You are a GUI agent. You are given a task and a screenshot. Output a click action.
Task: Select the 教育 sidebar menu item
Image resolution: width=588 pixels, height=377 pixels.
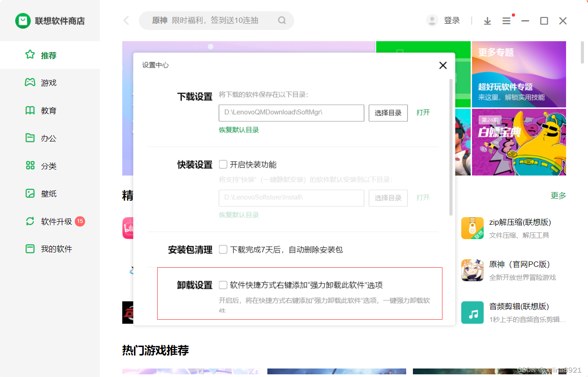tap(50, 110)
